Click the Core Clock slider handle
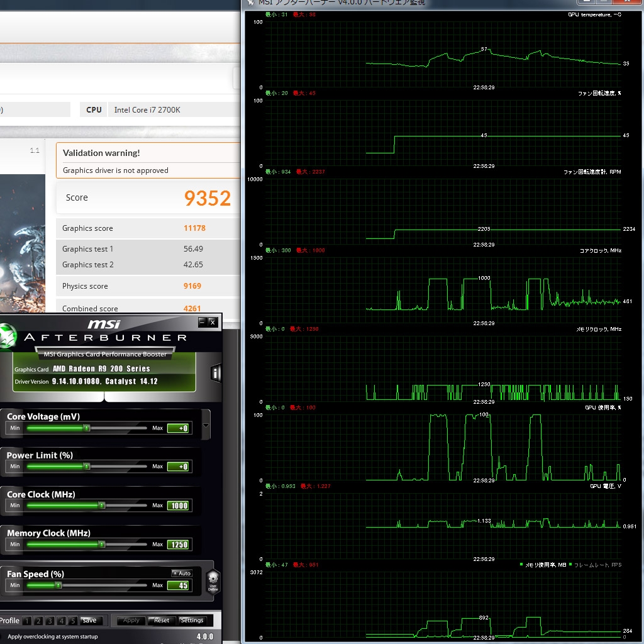644x644 pixels. click(x=102, y=505)
